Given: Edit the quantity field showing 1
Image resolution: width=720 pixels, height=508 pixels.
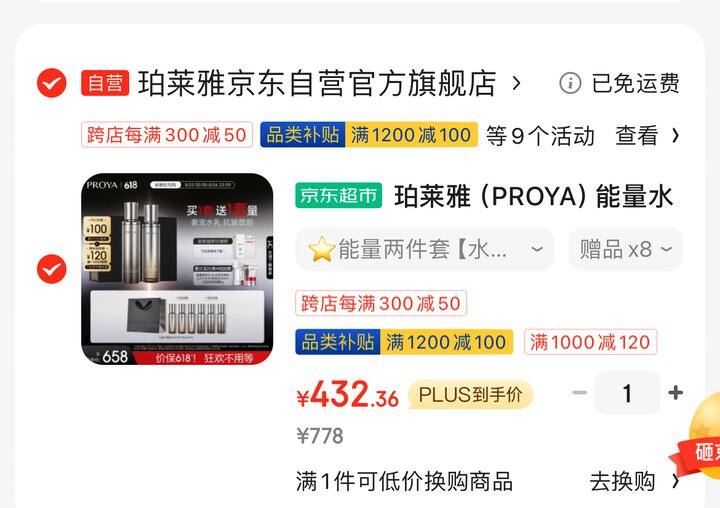Looking at the screenshot, I should coord(627,393).
